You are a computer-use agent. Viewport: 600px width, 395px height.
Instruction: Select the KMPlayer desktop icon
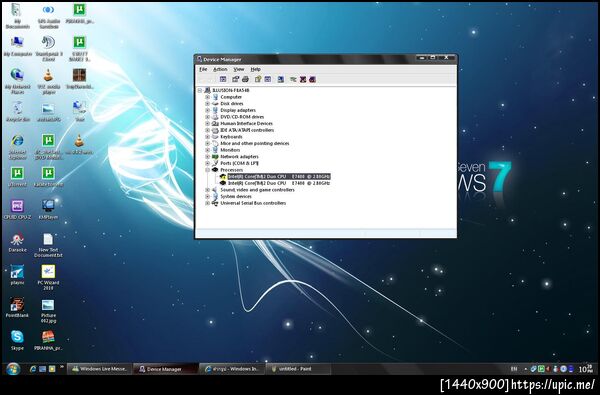click(x=48, y=209)
